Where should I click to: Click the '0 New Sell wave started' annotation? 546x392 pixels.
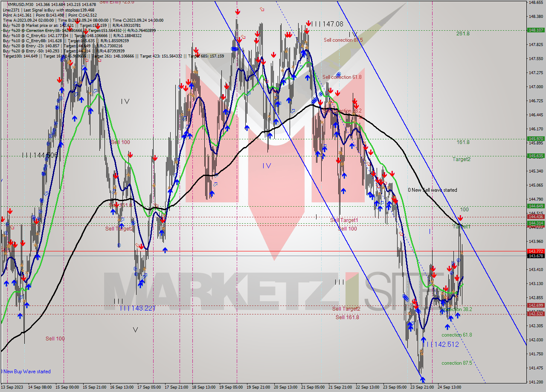pyautogui.click(x=432, y=190)
